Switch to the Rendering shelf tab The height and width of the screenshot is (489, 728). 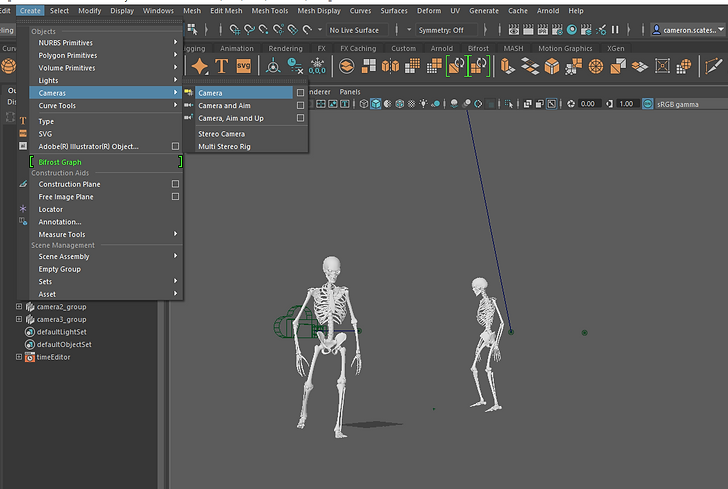tap(285, 48)
